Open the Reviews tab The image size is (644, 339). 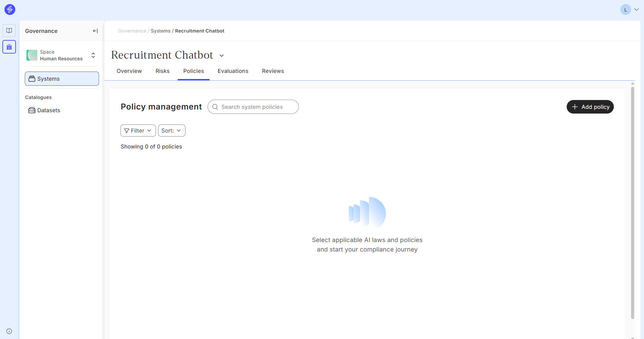(273, 71)
